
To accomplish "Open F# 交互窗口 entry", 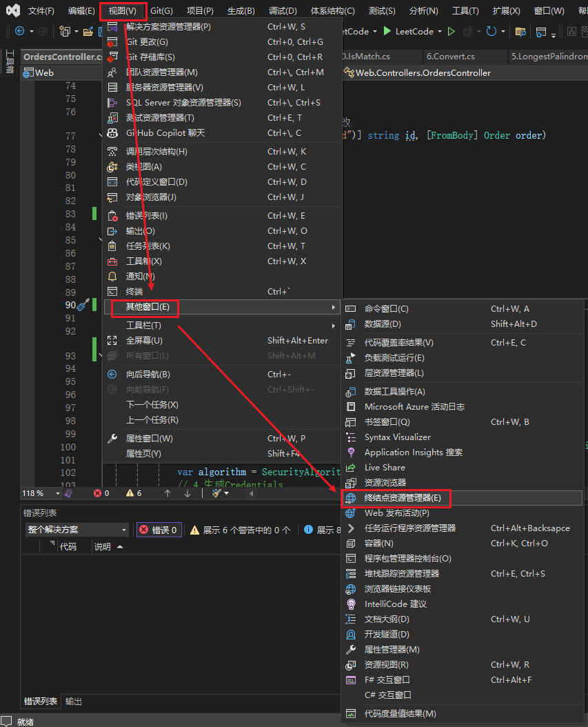I will pyautogui.click(x=462, y=680).
